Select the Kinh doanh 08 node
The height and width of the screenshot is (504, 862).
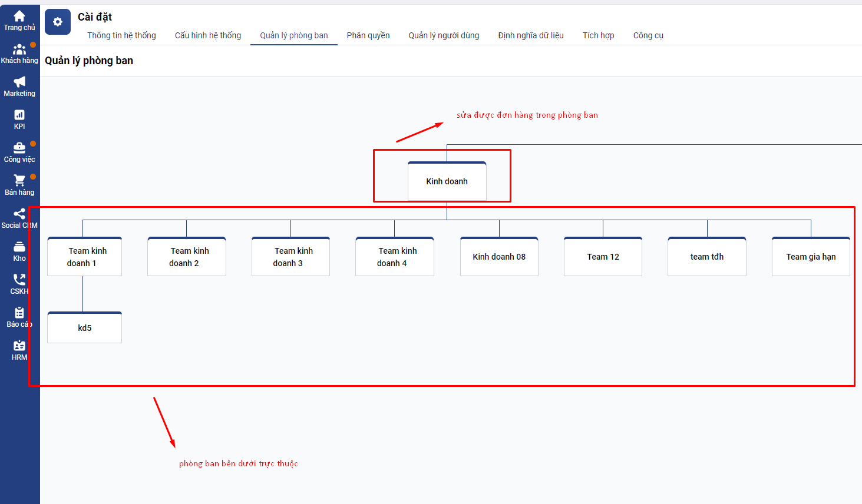[499, 257]
